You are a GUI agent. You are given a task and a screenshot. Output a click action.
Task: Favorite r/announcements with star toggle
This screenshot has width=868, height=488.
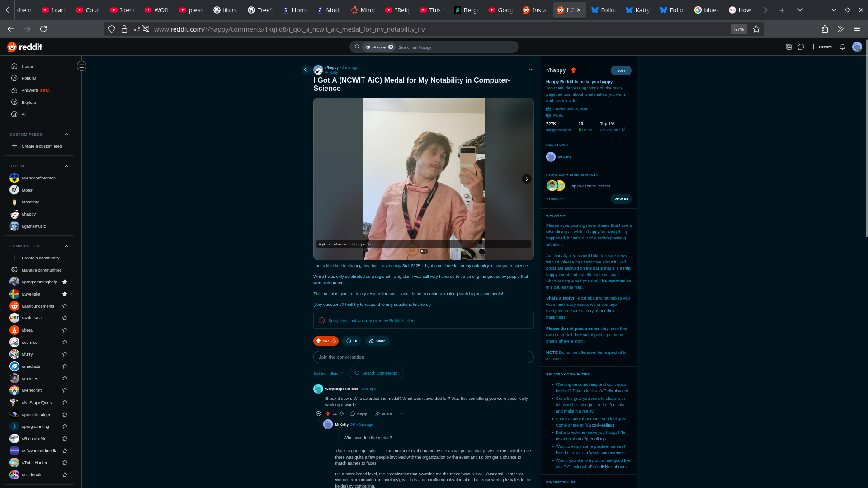tap(65, 306)
